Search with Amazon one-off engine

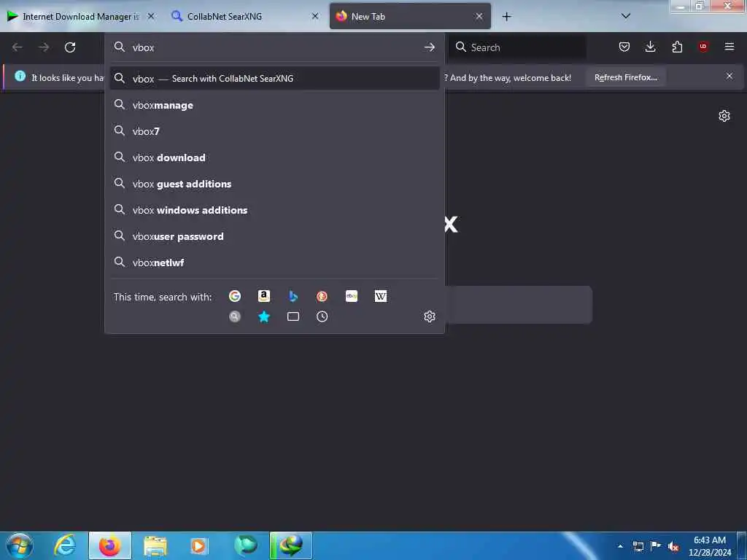[264, 296]
